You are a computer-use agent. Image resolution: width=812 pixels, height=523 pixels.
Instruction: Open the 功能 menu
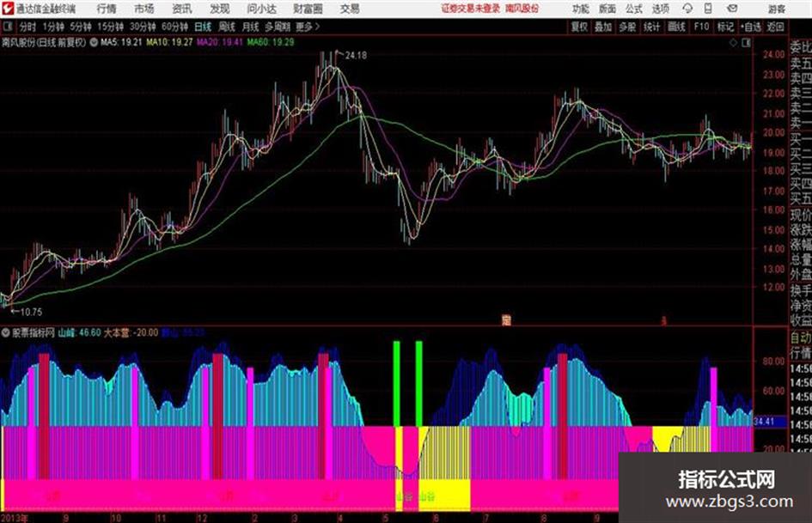(x=581, y=9)
